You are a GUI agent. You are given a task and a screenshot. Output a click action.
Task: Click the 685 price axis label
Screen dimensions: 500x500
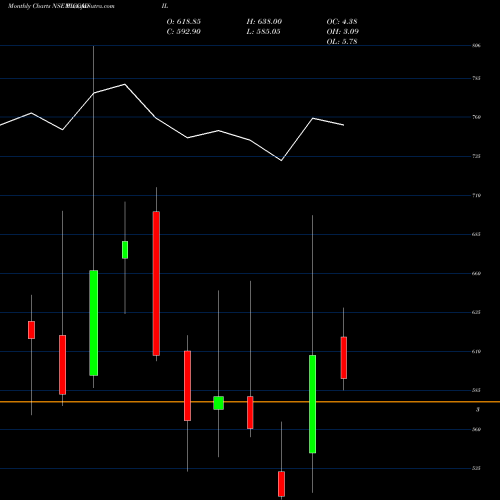click(476, 234)
